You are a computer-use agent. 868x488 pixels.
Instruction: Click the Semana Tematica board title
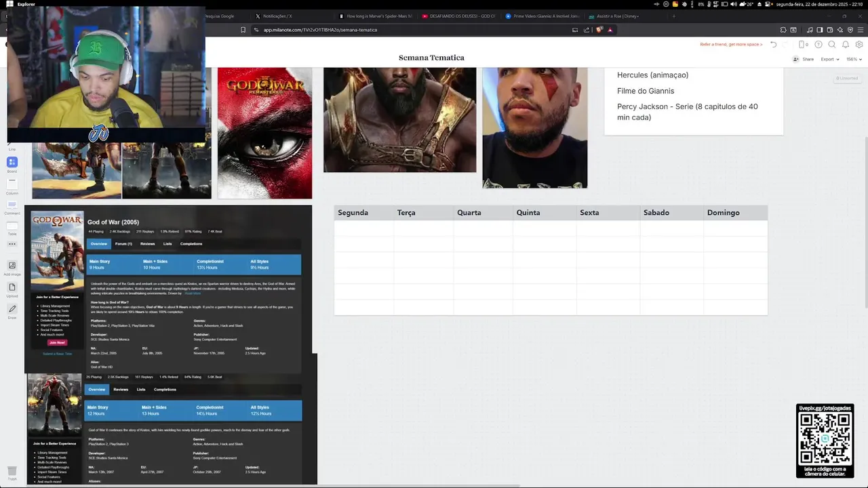431,58
